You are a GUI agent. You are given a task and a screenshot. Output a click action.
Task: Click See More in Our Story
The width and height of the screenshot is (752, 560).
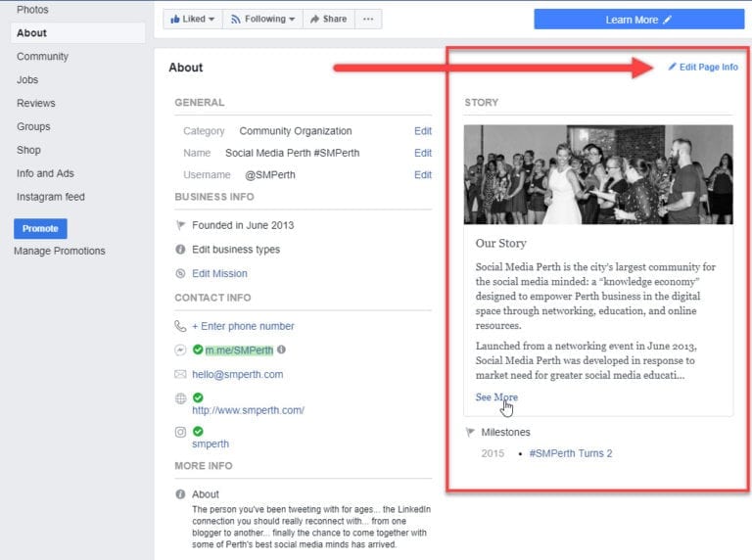[496, 397]
